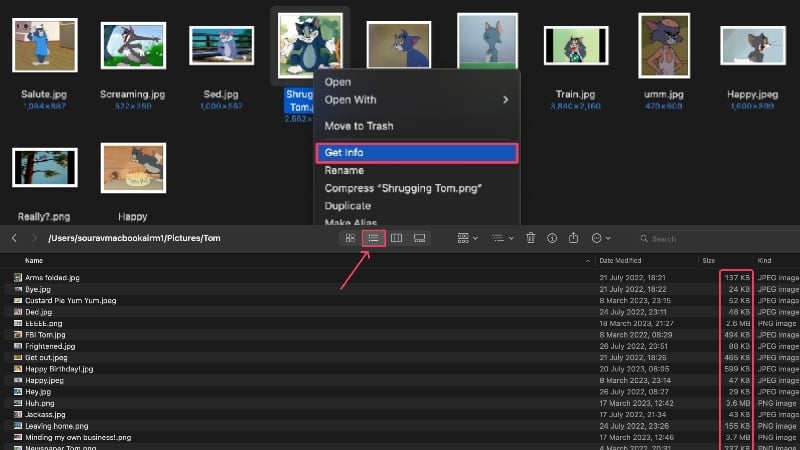Select the Screaming.jpg thumbnail
Screen dimensions: 800x450
pos(133,46)
